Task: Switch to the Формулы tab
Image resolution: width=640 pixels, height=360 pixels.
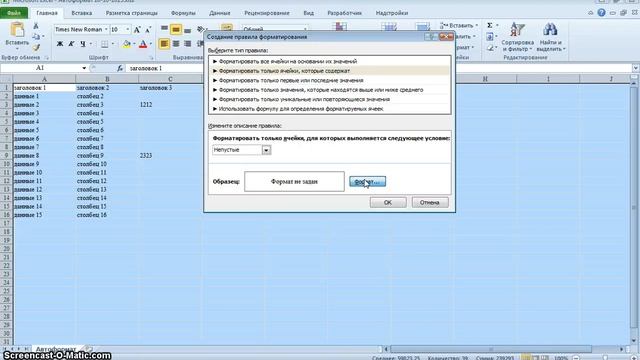Action: (x=183, y=13)
